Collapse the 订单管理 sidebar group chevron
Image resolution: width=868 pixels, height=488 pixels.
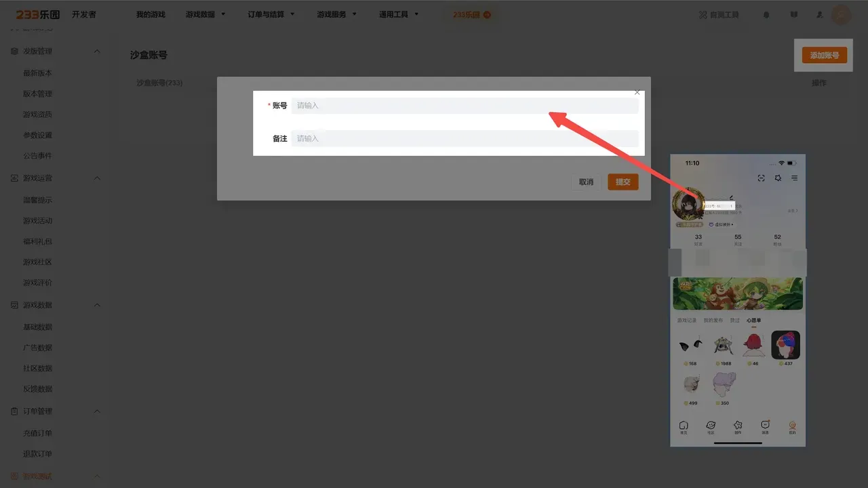[96, 411]
